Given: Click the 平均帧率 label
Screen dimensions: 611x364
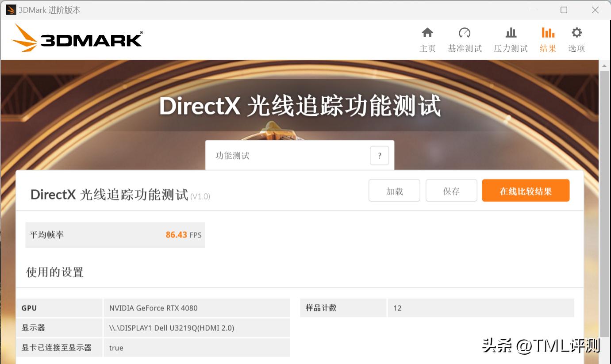Looking at the screenshot, I should pyautogui.click(x=47, y=234).
